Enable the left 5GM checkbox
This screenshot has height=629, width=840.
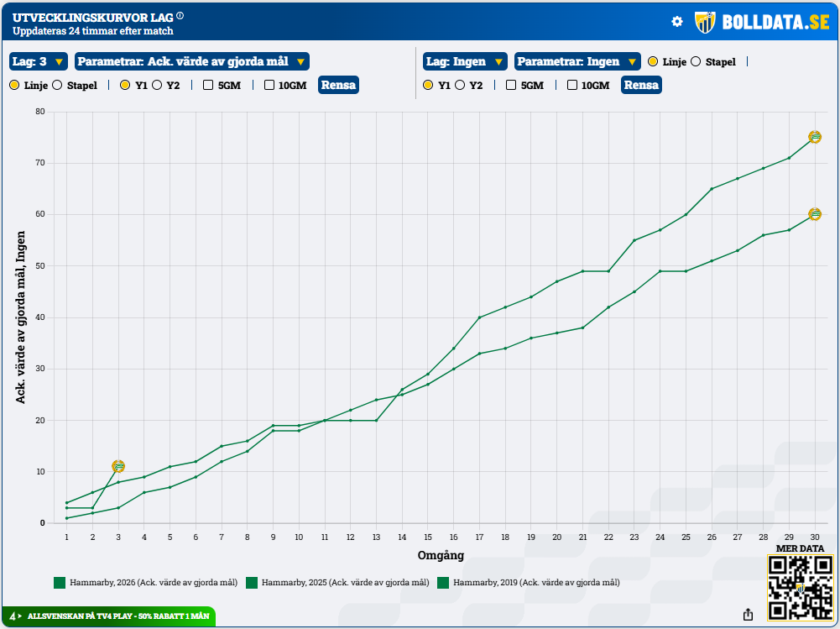click(x=208, y=85)
